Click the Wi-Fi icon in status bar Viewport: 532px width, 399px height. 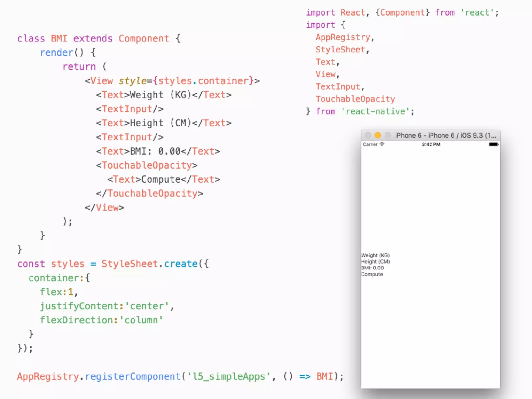pos(382,144)
